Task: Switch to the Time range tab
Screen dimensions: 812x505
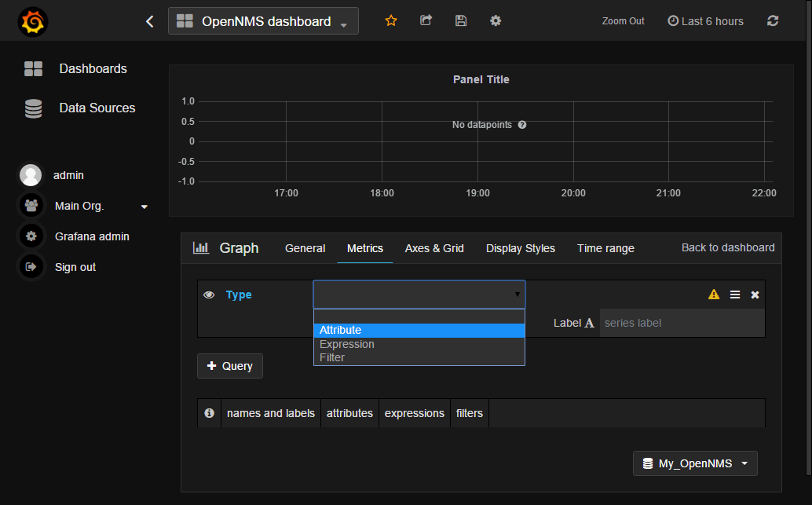Action: [606, 248]
